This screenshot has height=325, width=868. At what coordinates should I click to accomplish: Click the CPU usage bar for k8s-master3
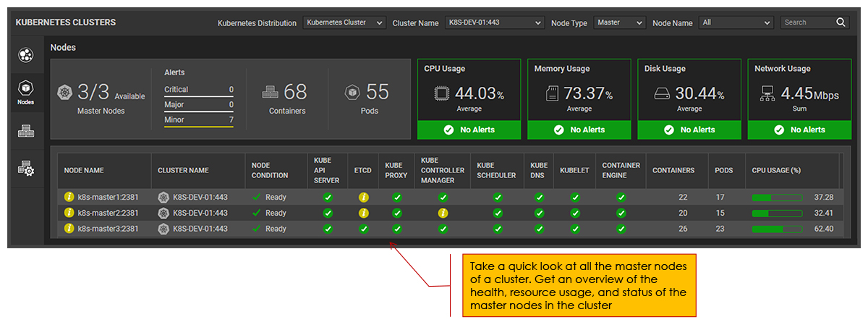(x=778, y=229)
